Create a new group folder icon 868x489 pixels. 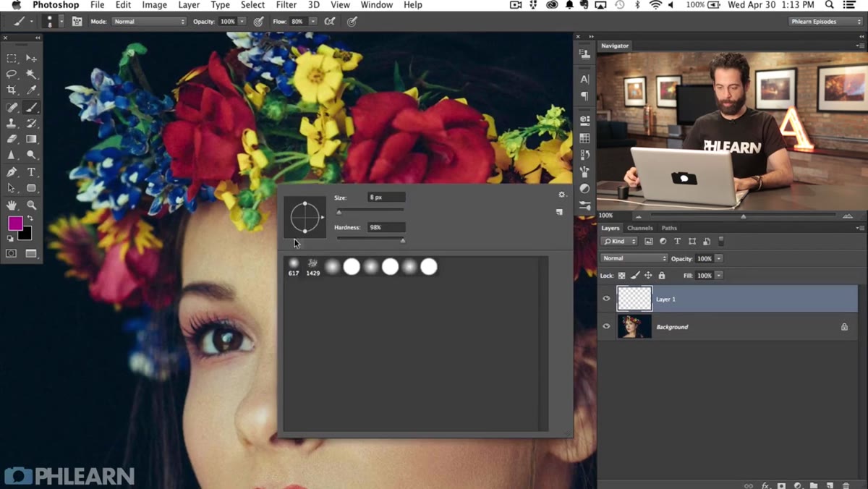coord(814,485)
